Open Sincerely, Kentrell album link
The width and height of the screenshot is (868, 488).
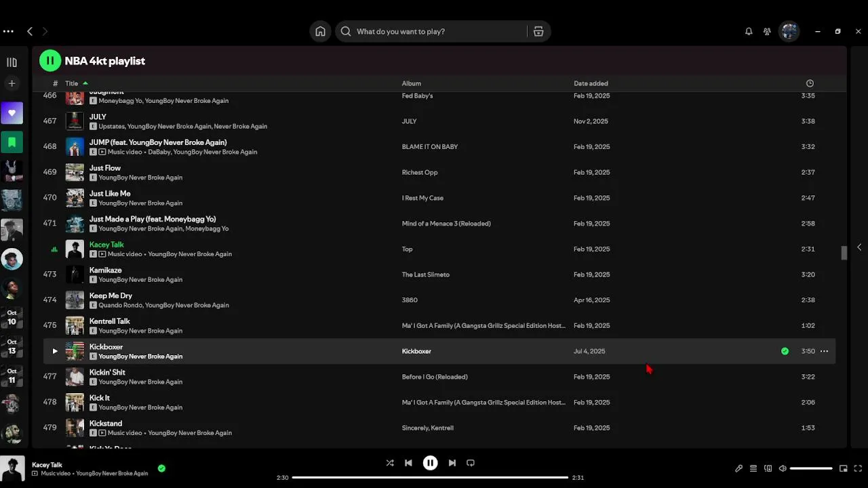[x=428, y=428]
